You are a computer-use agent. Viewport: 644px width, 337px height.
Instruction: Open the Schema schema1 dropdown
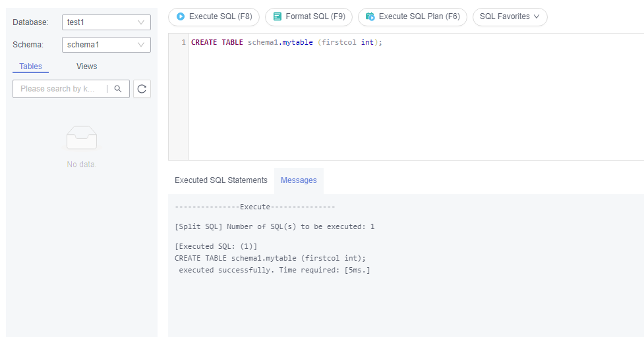pyautogui.click(x=106, y=45)
